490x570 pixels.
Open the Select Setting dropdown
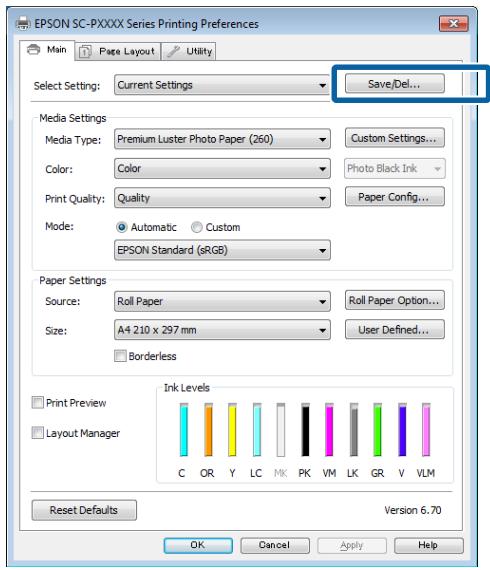222,85
